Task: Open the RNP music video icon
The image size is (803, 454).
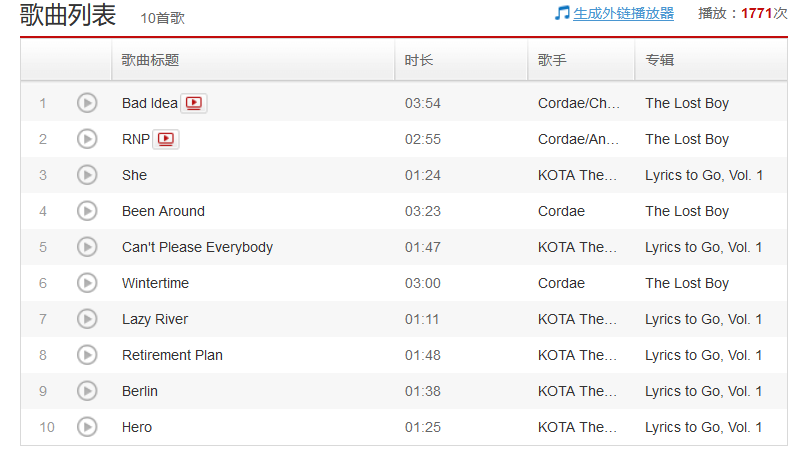Action: pyautogui.click(x=166, y=139)
